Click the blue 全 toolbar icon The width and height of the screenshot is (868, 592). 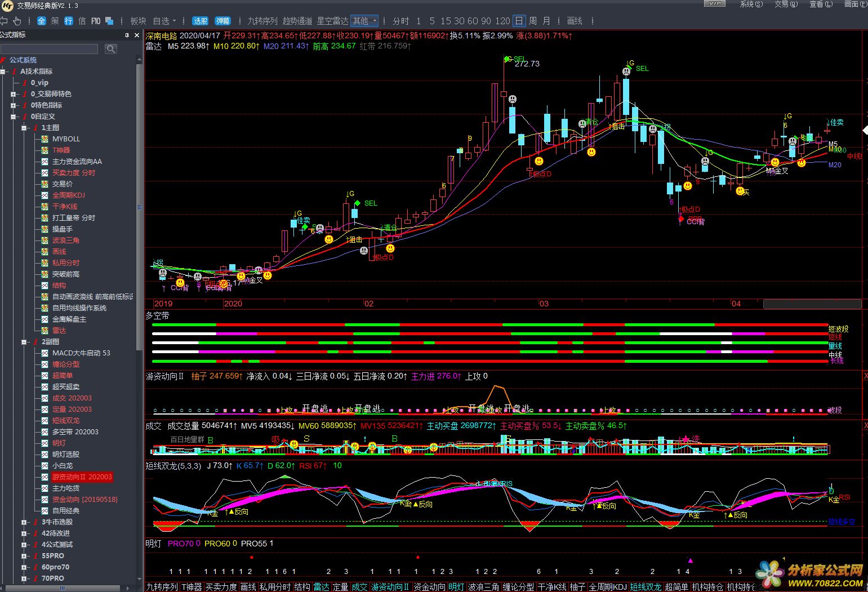41,21
